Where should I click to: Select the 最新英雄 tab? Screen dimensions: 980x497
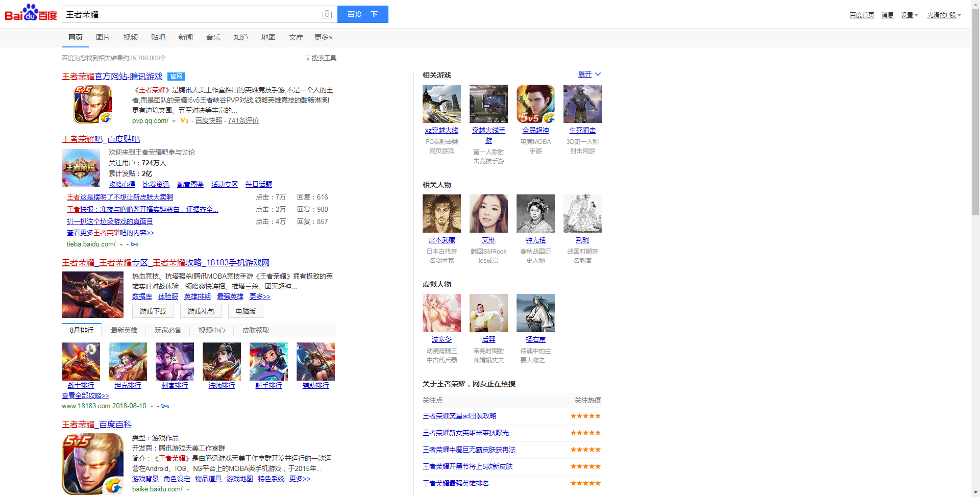click(x=124, y=330)
